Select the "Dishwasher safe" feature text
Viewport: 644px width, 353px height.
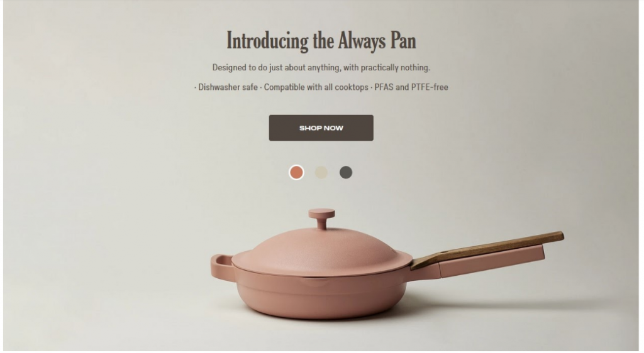228,87
